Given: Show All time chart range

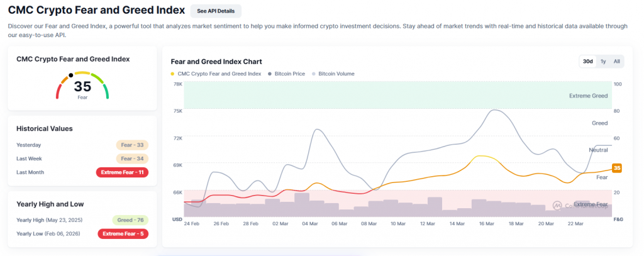Looking at the screenshot, I should pos(617,61).
